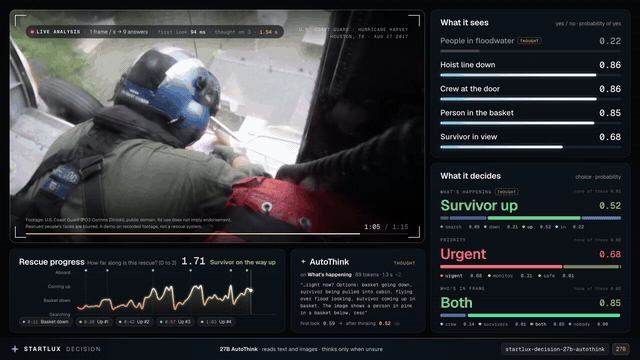Click the Survivor in view probability bar
Image resolution: width=640 pixels, height=360 pixels.
point(530,147)
